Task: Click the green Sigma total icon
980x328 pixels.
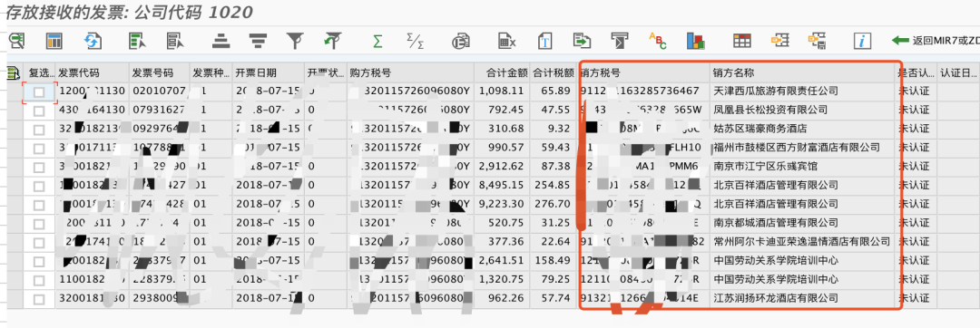Action: click(x=377, y=41)
